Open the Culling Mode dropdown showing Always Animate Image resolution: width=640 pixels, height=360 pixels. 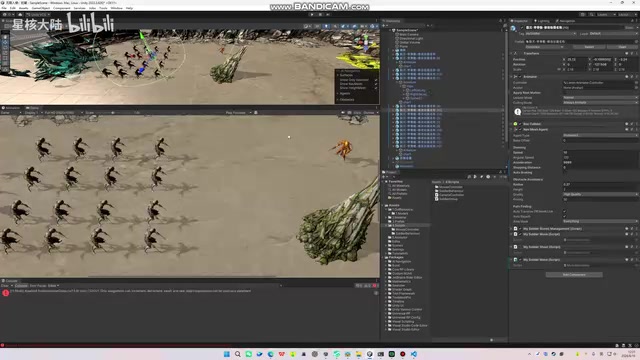[600, 102]
